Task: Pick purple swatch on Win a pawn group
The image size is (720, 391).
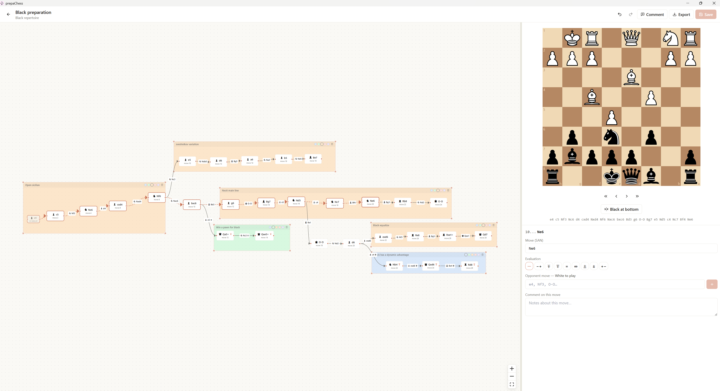Action: (x=283, y=227)
